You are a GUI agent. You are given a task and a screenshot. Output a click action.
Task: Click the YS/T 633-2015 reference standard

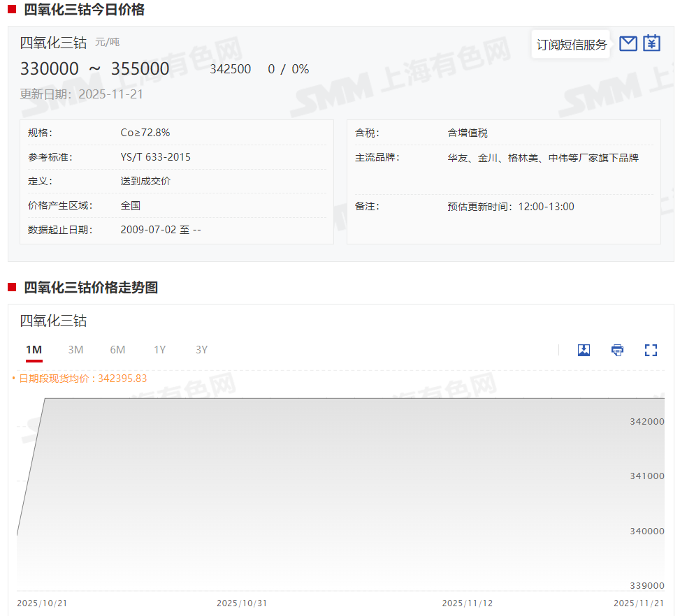[155, 157]
